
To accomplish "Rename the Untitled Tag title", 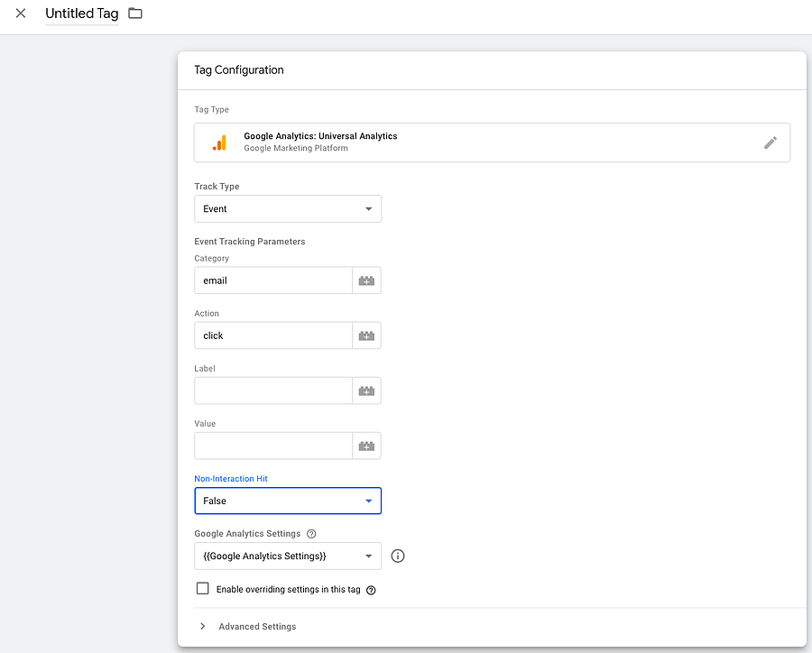I will pos(81,14).
